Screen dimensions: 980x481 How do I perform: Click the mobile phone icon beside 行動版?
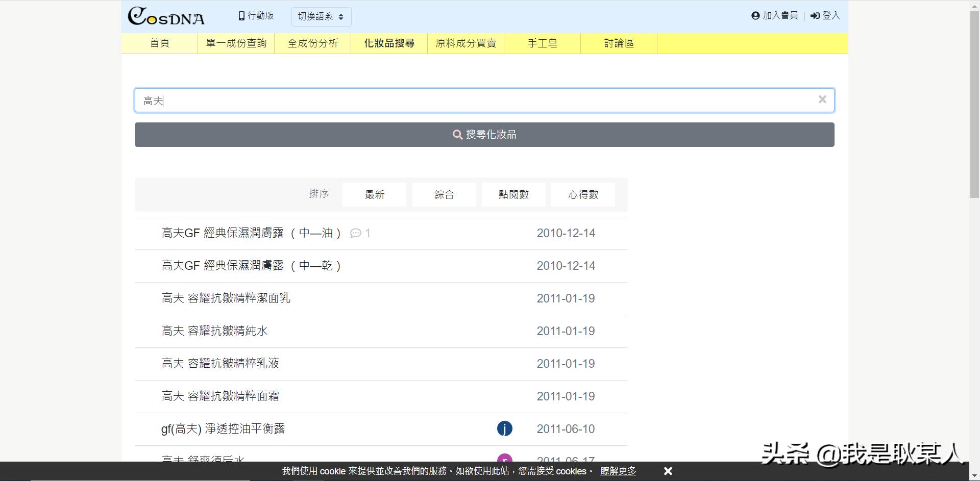[240, 15]
